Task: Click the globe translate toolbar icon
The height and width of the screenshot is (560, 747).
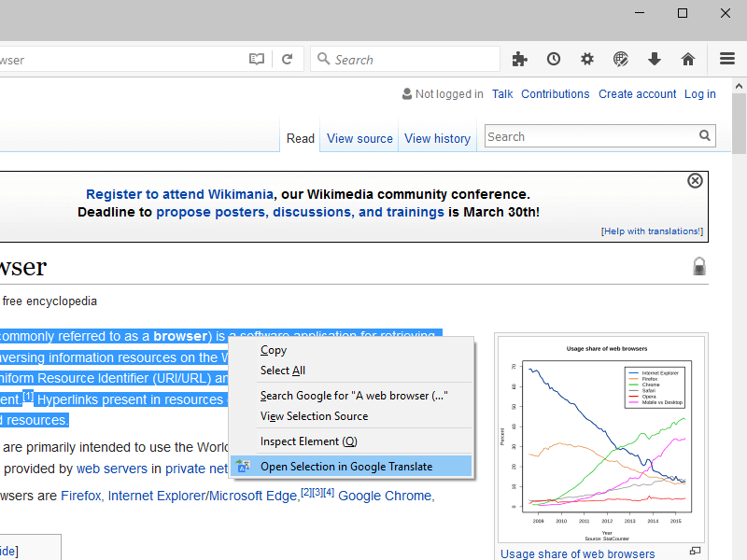Action: (621, 59)
